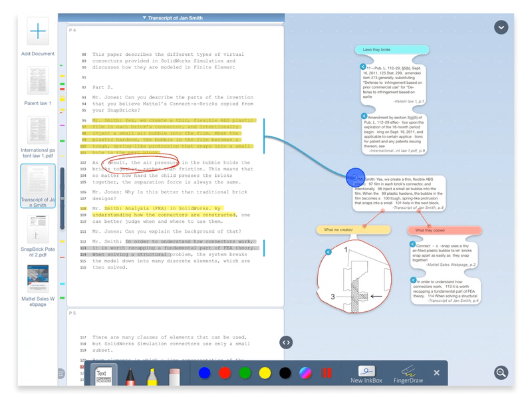Open the red stroke thickness selector
The width and height of the screenshot is (532, 399).
coord(326,373)
